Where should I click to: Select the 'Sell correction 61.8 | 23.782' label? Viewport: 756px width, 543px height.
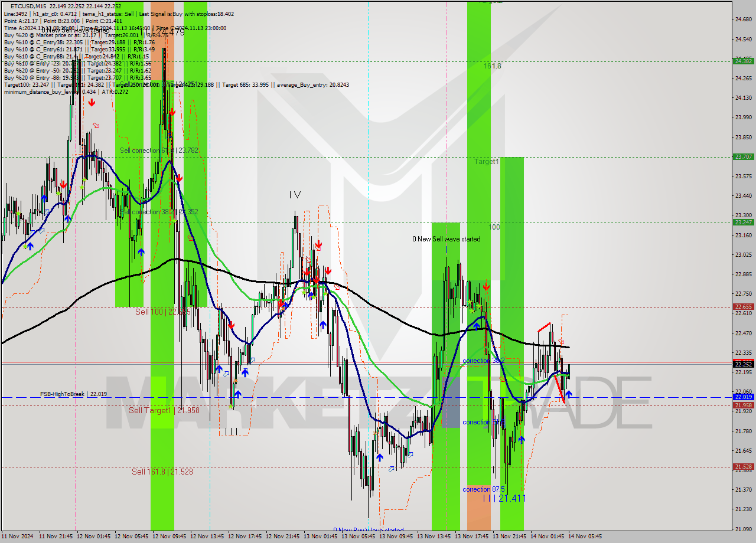[x=159, y=151]
